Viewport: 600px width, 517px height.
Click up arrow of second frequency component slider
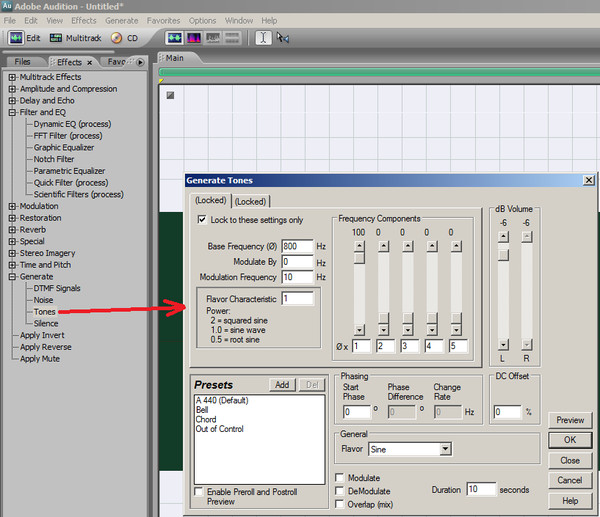click(383, 246)
